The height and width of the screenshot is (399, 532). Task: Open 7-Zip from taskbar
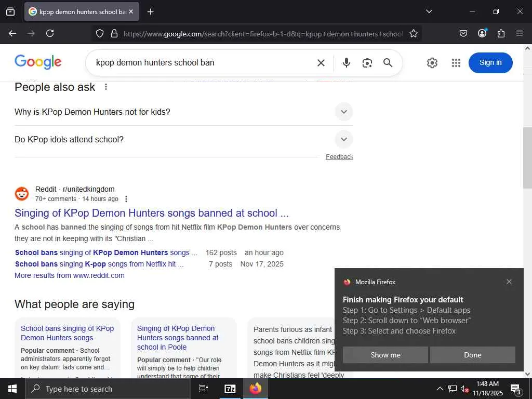click(230, 389)
